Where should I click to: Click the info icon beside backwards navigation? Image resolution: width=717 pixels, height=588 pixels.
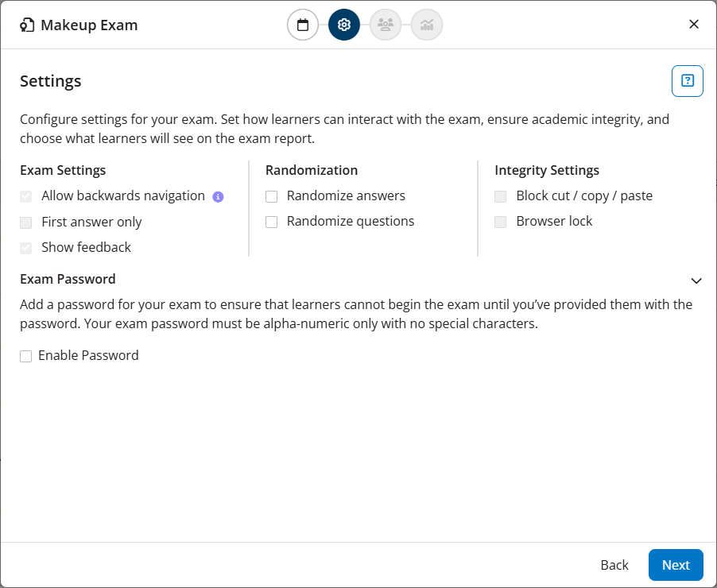[x=218, y=196]
